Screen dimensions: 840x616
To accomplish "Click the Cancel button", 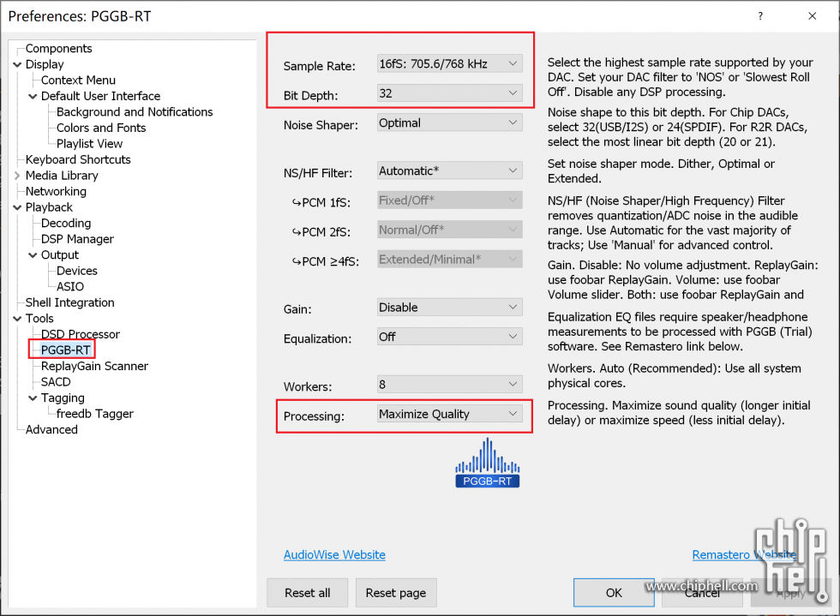I will [702, 593].
